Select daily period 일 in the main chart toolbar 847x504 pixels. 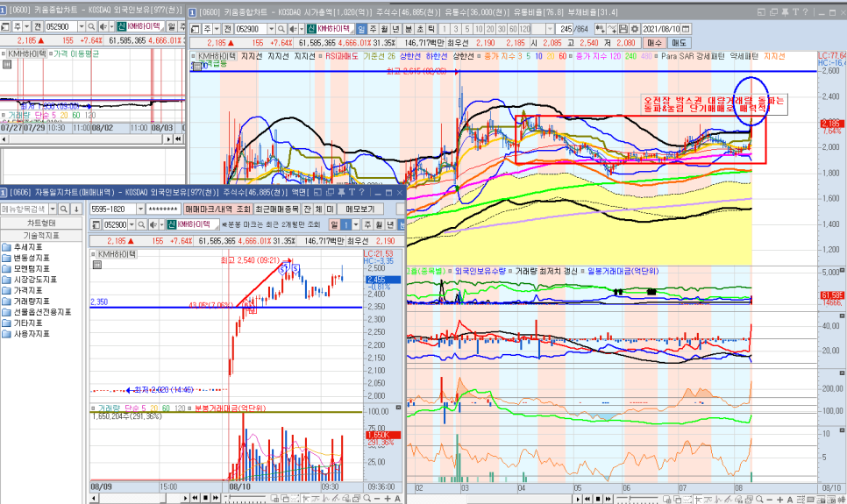coord(362,29)
